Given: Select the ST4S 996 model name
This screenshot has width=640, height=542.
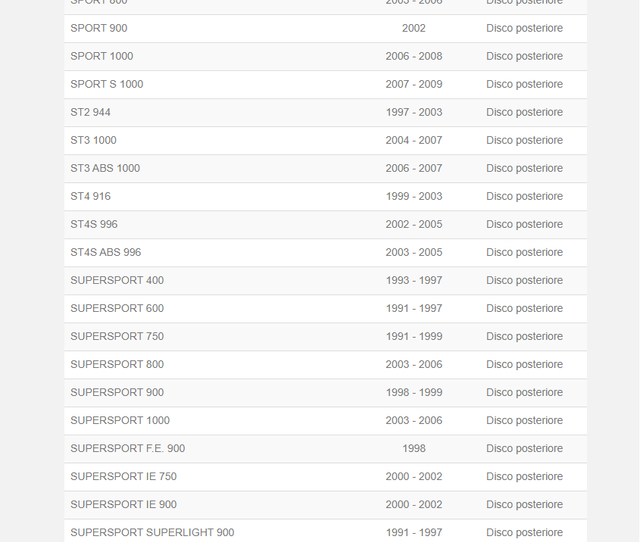Looking at the screenshot, I should (94, 224).
